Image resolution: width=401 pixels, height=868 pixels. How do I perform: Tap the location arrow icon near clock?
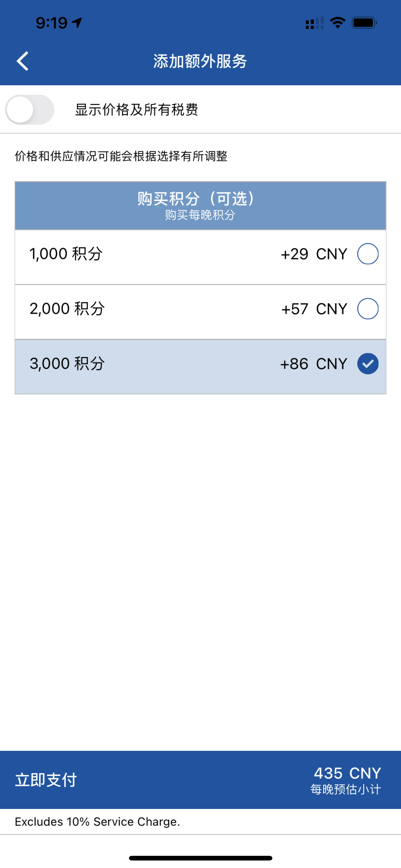[x=77, y=22]
